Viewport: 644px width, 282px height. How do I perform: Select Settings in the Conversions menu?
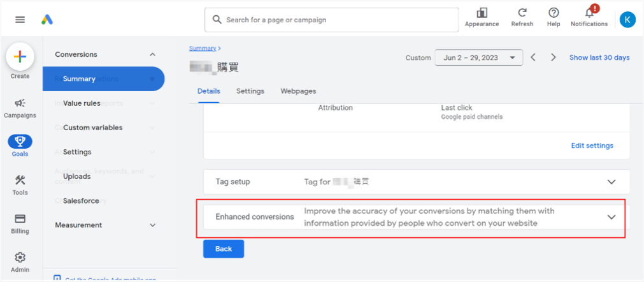click(77, 152)
